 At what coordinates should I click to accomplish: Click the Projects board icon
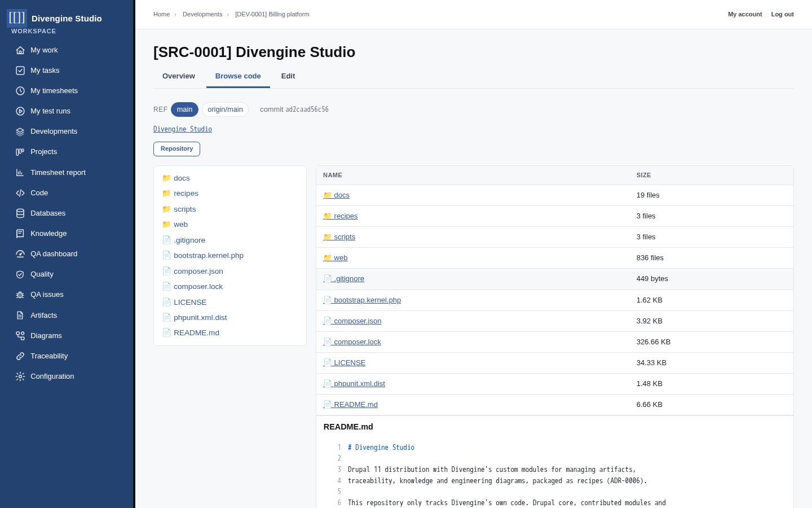click(x=20, y=152)
